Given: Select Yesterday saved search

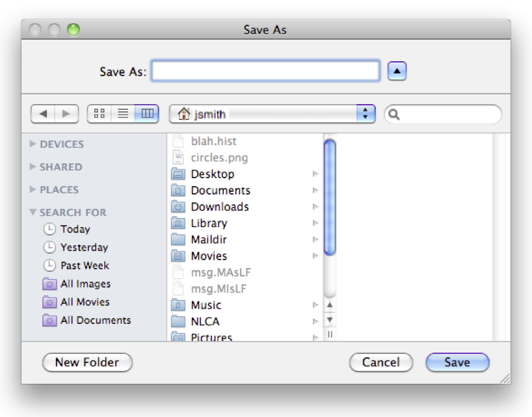Looking at the screenshot, I should 84,247.
